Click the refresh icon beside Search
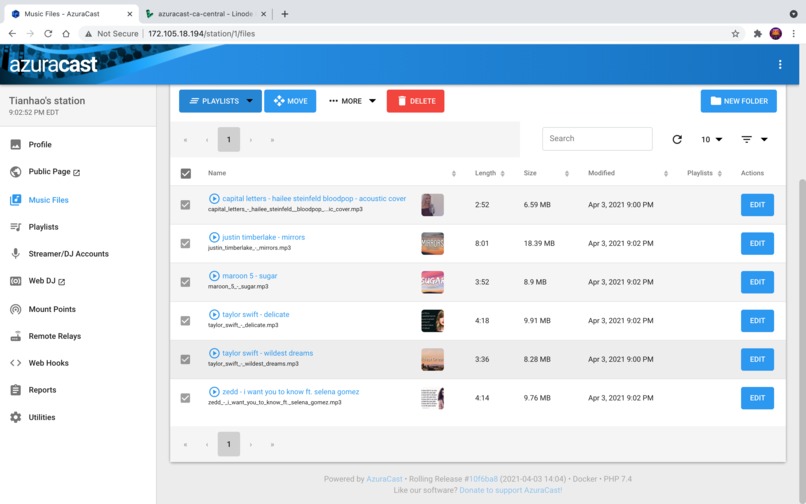This screenshot has height=504, width=806. click(677, 139)
